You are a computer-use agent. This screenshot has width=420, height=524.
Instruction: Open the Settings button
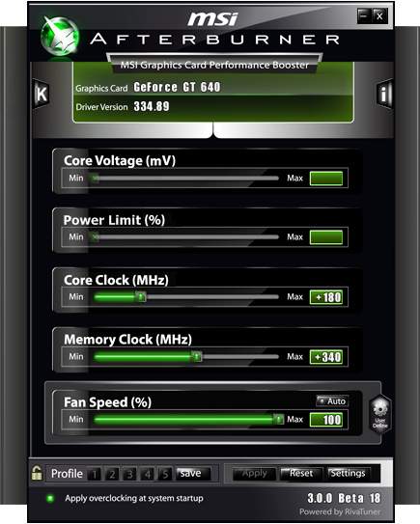click(x=349, y=474)
